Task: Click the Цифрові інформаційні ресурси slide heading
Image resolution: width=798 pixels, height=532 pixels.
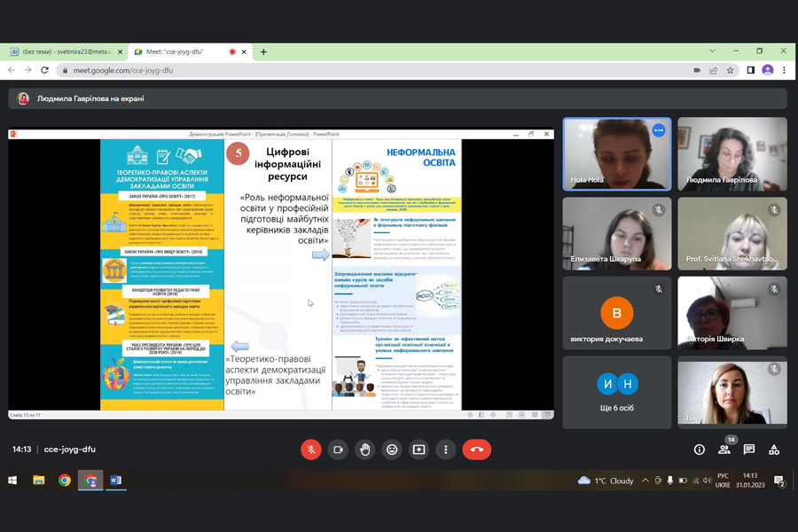Action: tap(288, 164)
